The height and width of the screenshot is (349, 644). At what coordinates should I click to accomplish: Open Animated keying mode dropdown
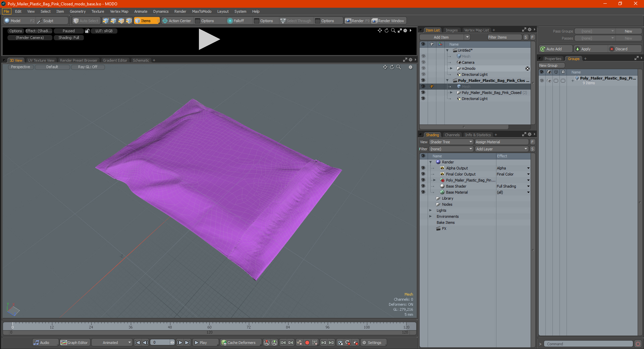coord(112,343)
